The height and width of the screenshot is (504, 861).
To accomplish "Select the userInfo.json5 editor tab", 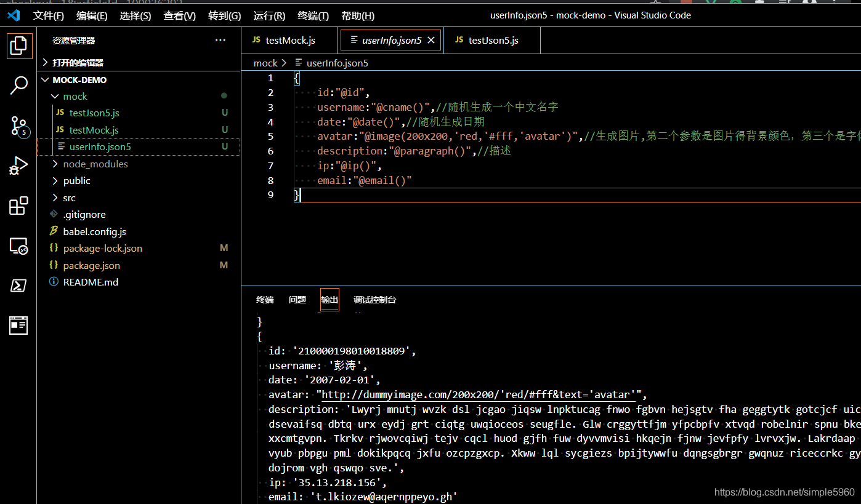I will click(391, 40).
